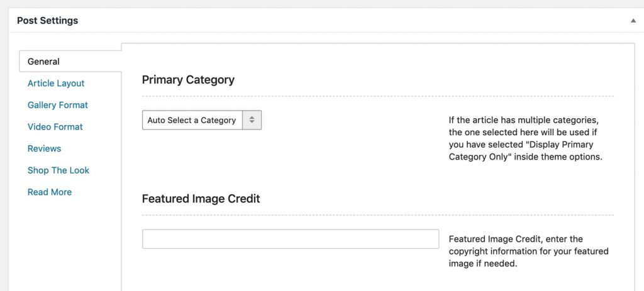644x291 pixels.
Task: Go to the Reviews tab
Action: pyautogui.click(x=45, y=148)
